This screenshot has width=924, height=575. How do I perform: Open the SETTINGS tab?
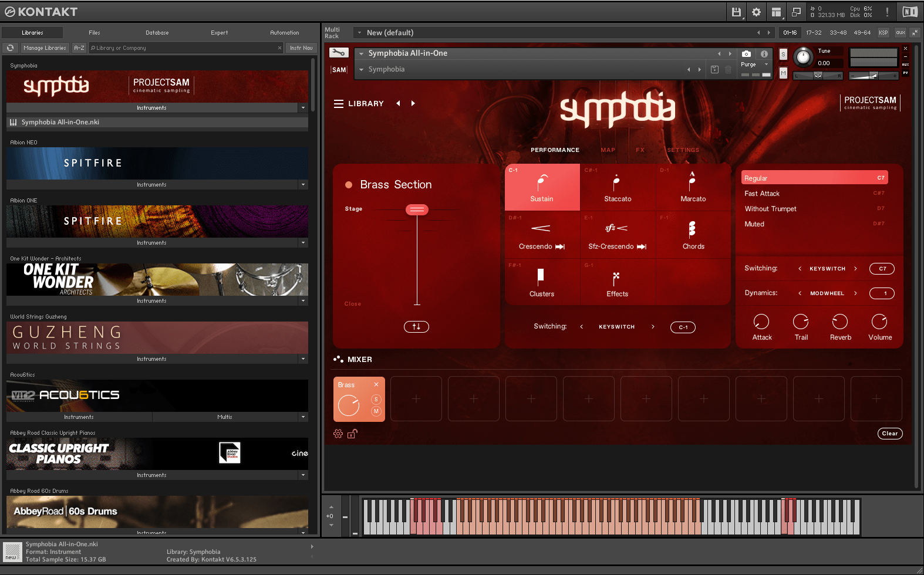click(x=683, y=150)
